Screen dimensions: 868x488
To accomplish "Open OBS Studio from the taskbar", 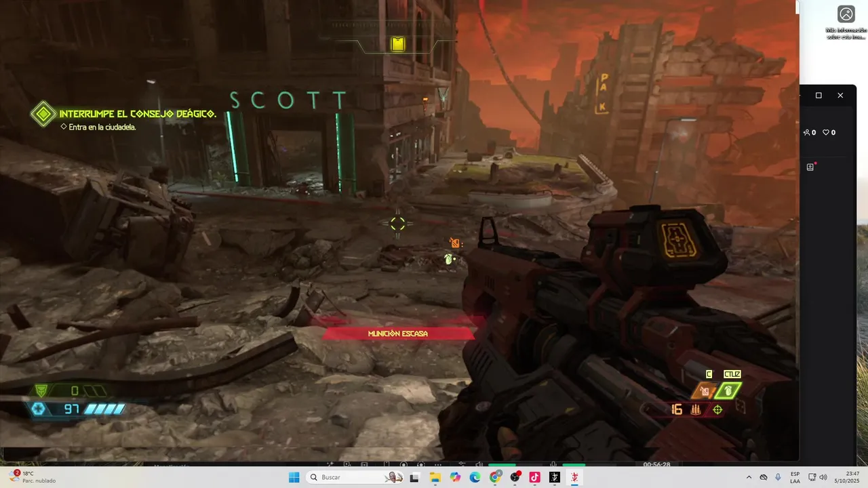I will click(515, 477).
